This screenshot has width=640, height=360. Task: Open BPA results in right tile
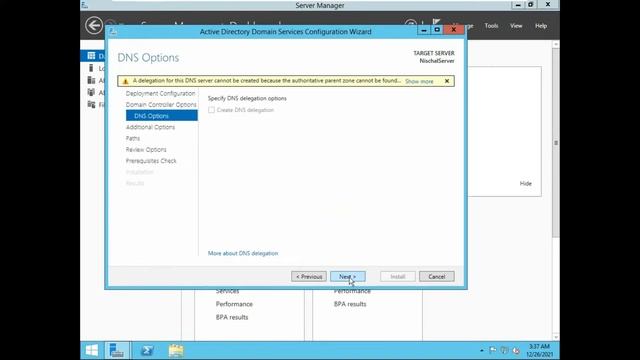tap(350, 304)
